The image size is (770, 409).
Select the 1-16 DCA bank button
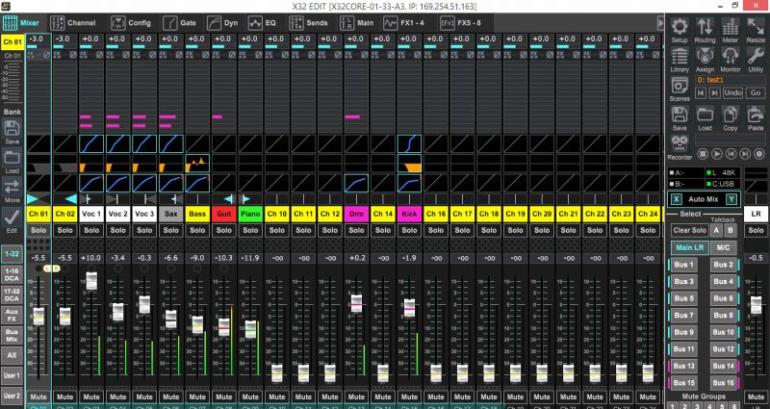tap(12, 274)
